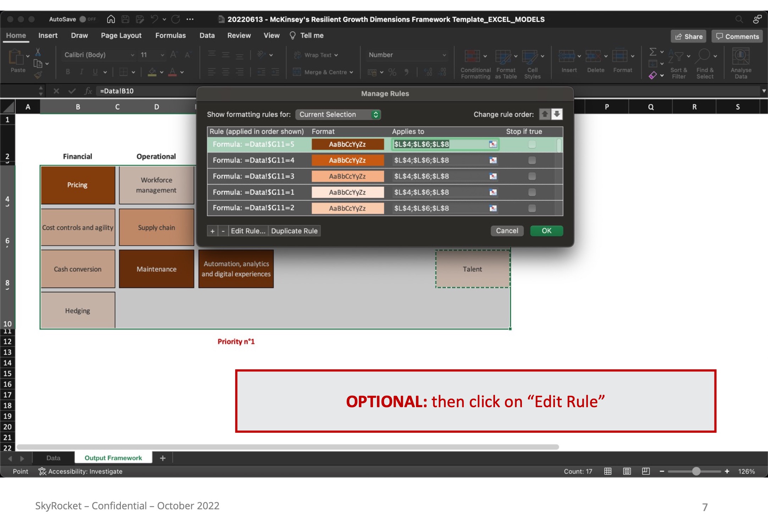This screenshot has height=532, width=768.
Task: Open Show formatting rules for dropdown
Action: [x=338, y=115]
